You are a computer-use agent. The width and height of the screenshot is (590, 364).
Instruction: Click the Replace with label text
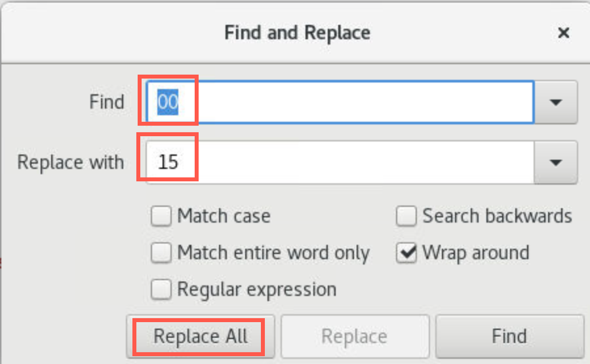(71, 162)
